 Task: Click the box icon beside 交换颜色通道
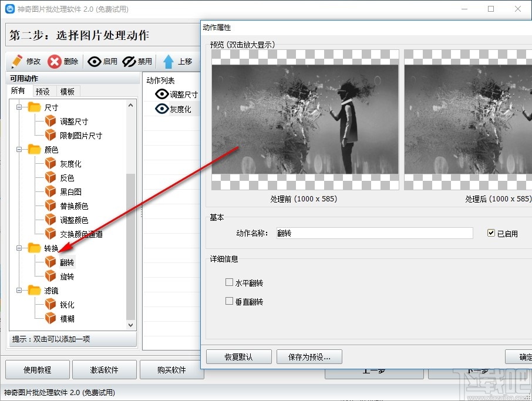coord(50,234)
